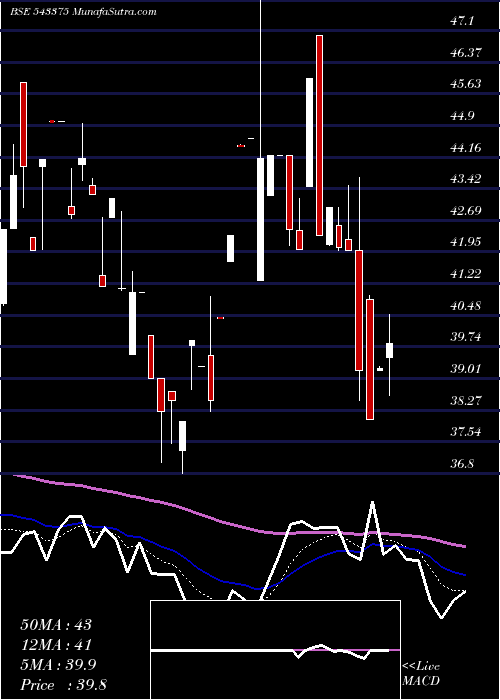
Task: Click the 40.48 price axis label
Action: coord(466,306)
